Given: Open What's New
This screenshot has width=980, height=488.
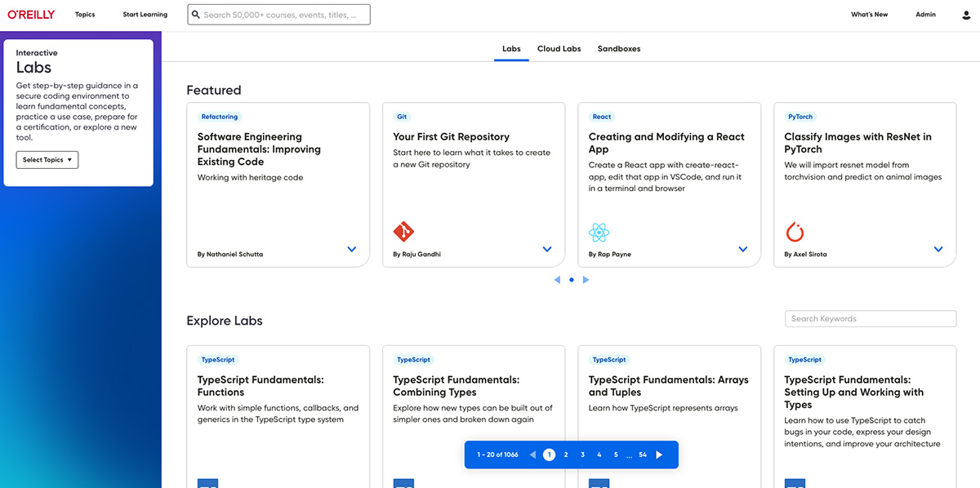Looking at the screenshot, I should coord(870,15).
